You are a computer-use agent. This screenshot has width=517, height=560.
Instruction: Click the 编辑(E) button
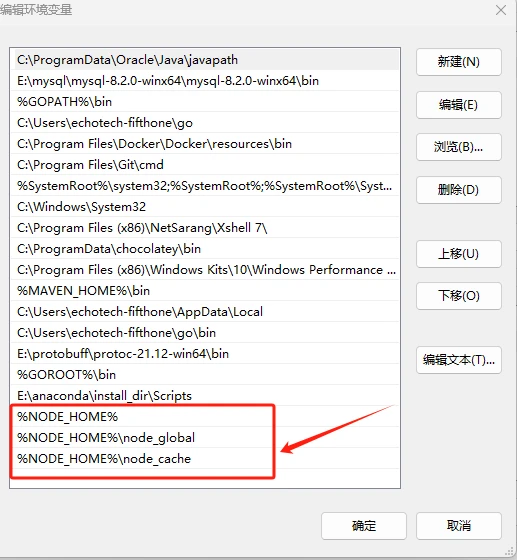tap(458, 105)
